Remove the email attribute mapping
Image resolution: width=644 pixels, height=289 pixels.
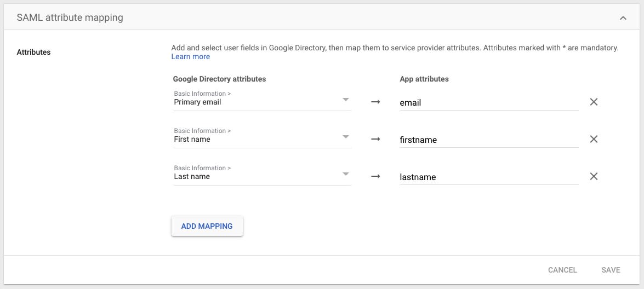pos(593,102)
